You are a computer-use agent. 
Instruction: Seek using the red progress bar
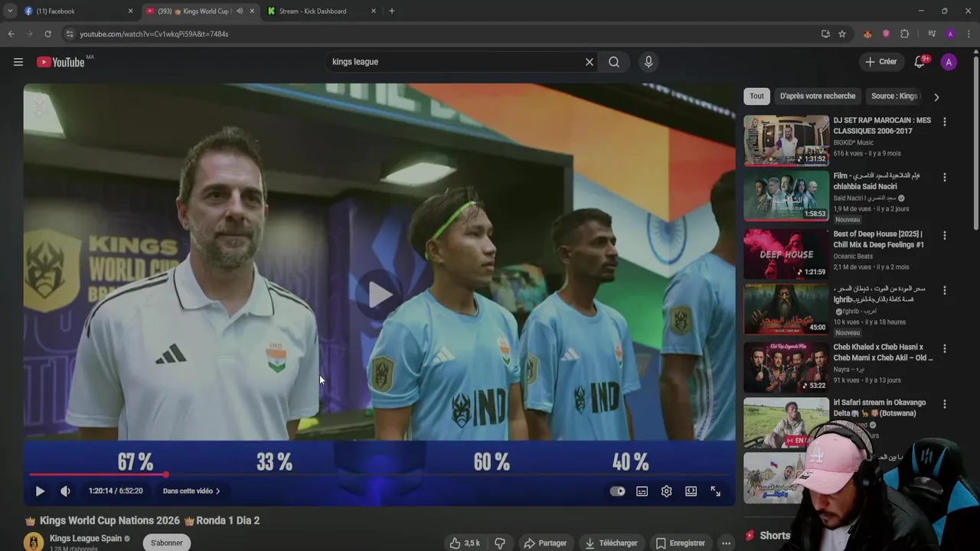[379, 475]
